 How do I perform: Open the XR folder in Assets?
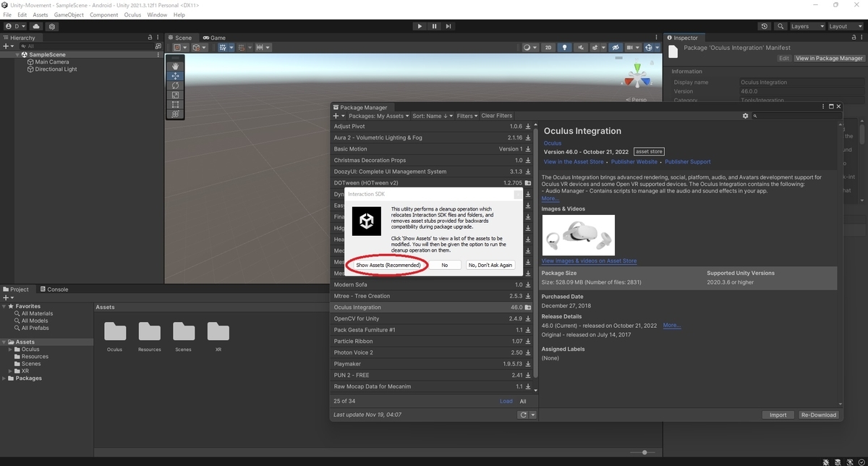(218, 331)
